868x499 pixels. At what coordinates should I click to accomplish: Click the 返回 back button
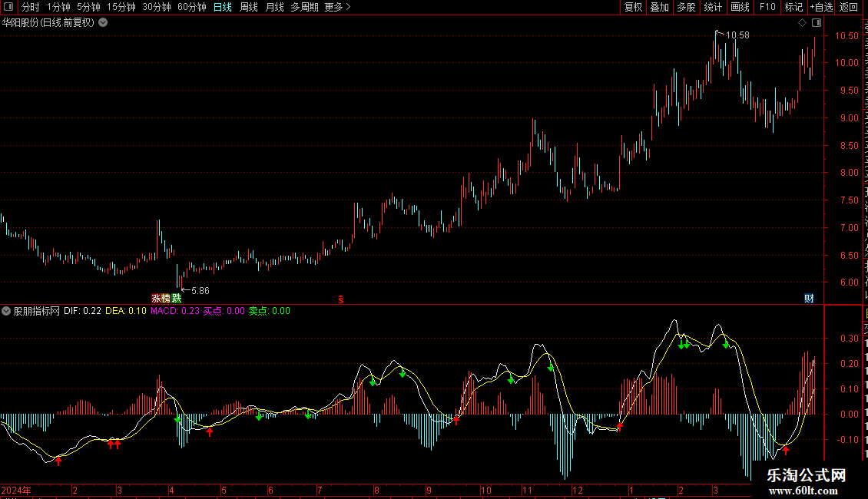point(849,7)
